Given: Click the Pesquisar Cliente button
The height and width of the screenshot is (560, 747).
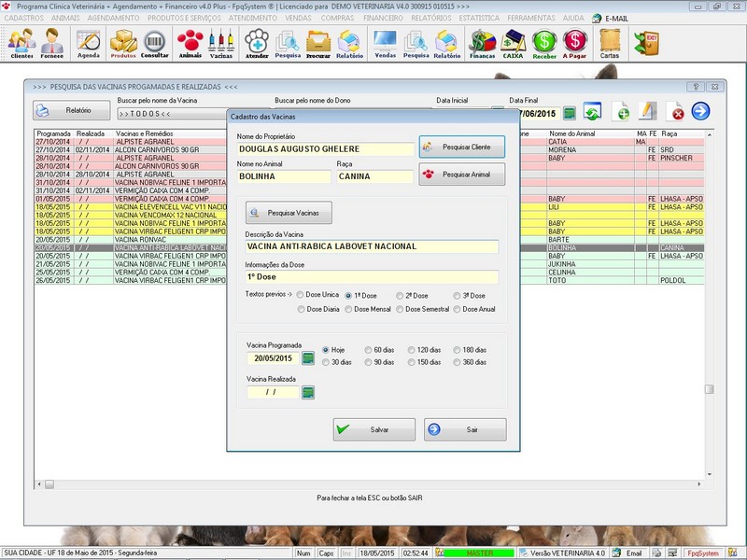Looking at the screenshot, I should (461, 147).
